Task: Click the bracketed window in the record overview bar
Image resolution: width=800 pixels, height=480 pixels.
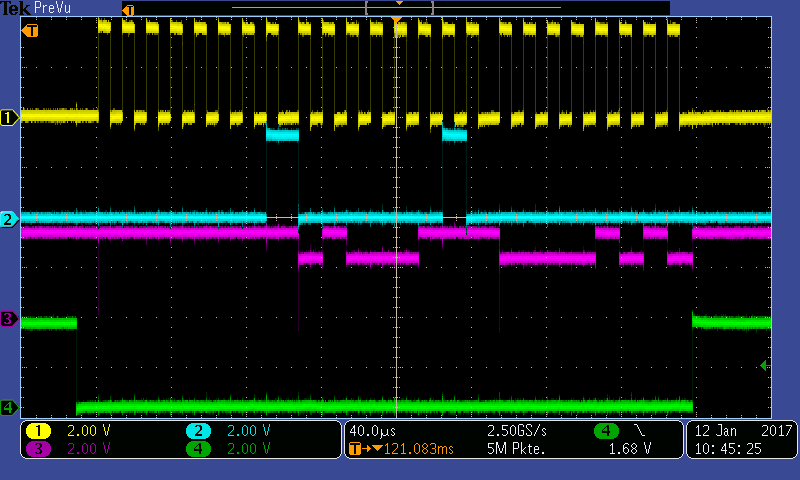Action: pos(399,8)
